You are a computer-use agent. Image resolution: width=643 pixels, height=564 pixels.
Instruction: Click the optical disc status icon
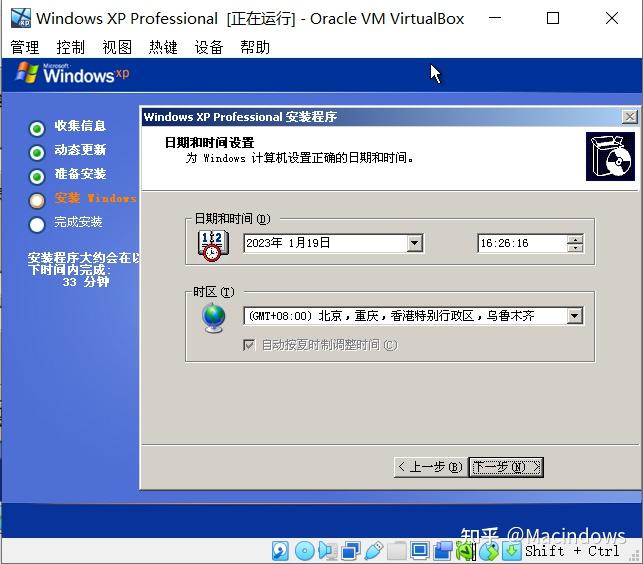tap(304, 551)
